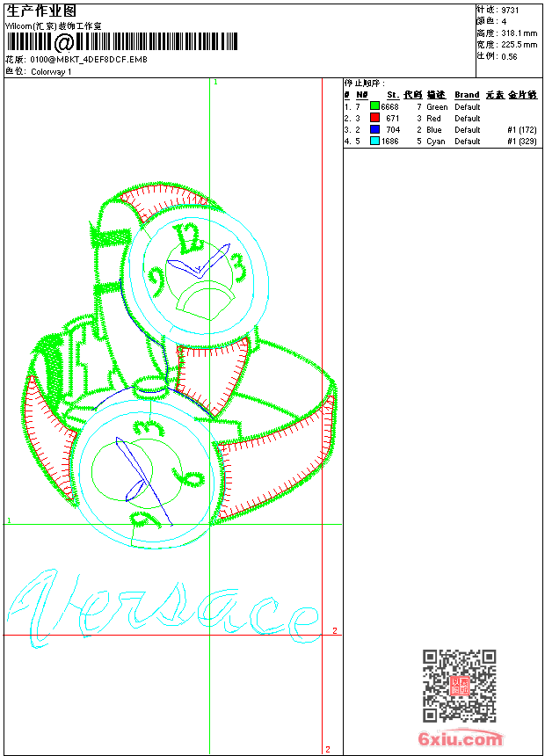Click stitch count '704' in the Blue row
545x756 pixels.
[x=393, y=130]
